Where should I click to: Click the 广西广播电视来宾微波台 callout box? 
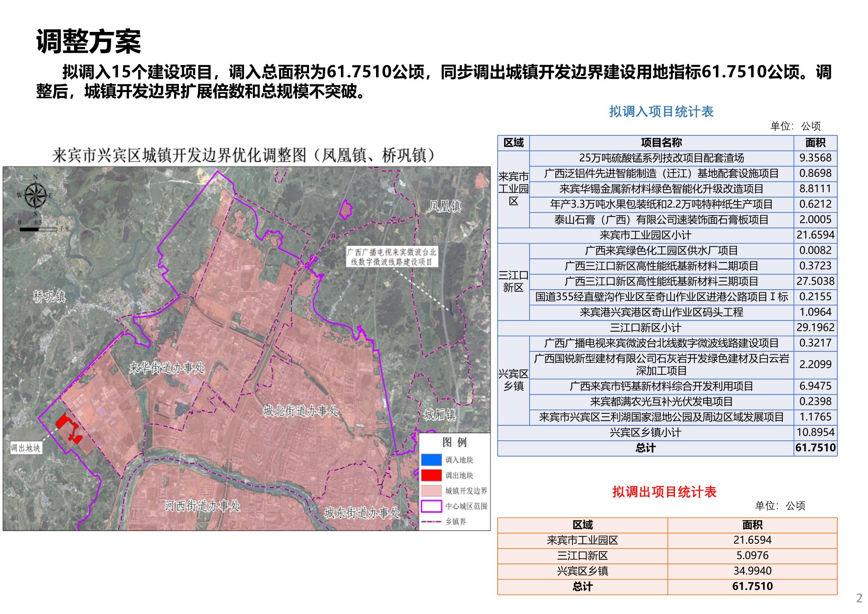[x=391, y=257]
